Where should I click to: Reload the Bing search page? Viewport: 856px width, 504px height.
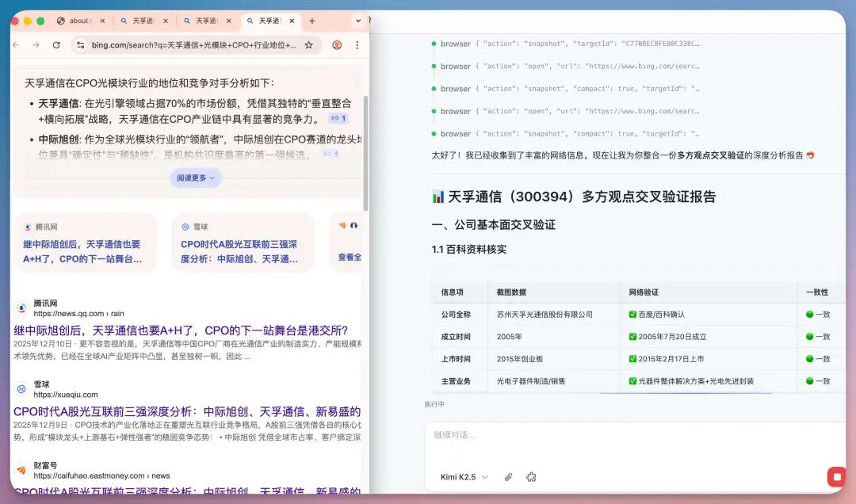(x=55, y=45)
